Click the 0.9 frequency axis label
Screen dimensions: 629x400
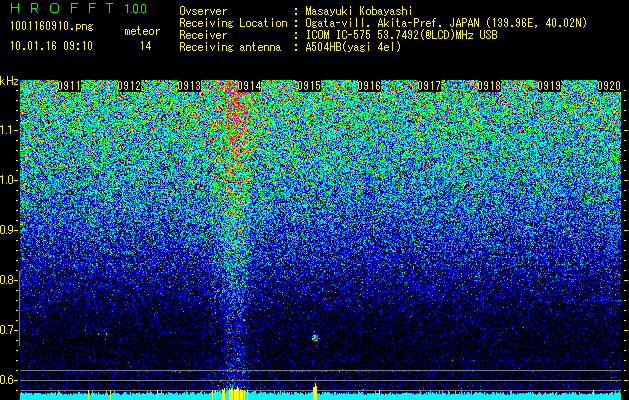coord(8,230)
